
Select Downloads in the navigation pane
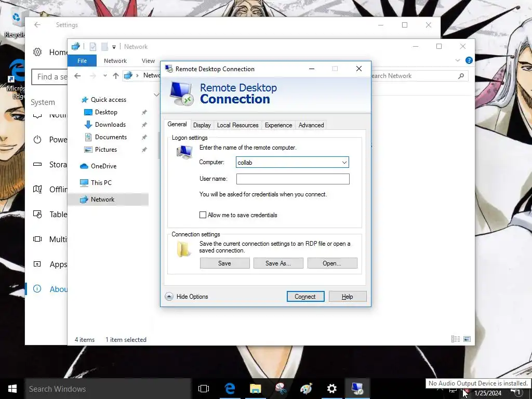point(110,125)
